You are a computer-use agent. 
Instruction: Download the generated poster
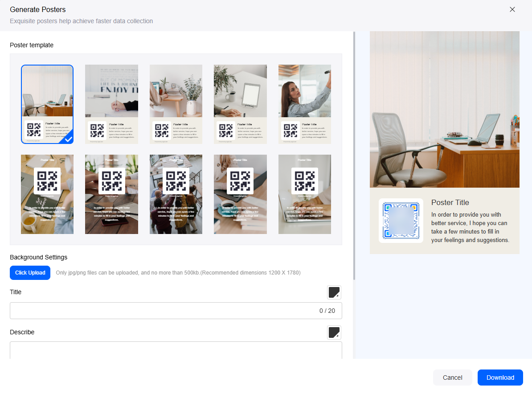click(500, 378)
